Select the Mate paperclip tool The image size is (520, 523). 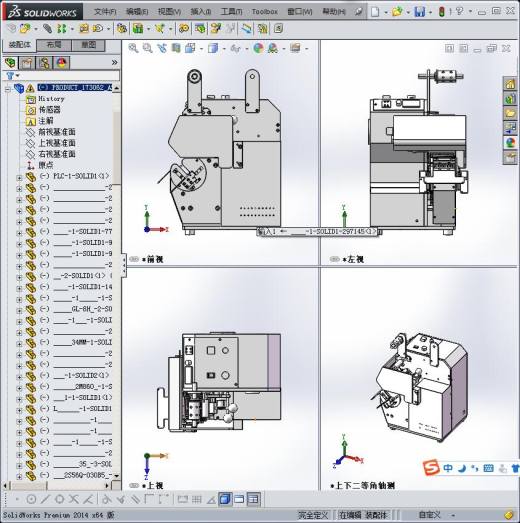pyautogui.click(x=47, y=29)
